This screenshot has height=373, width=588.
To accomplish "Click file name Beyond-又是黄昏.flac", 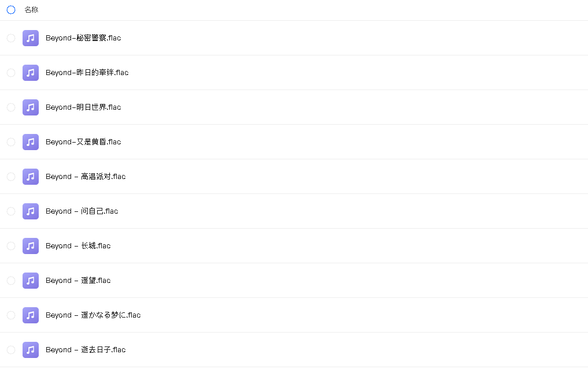I will tap(83, 142).
